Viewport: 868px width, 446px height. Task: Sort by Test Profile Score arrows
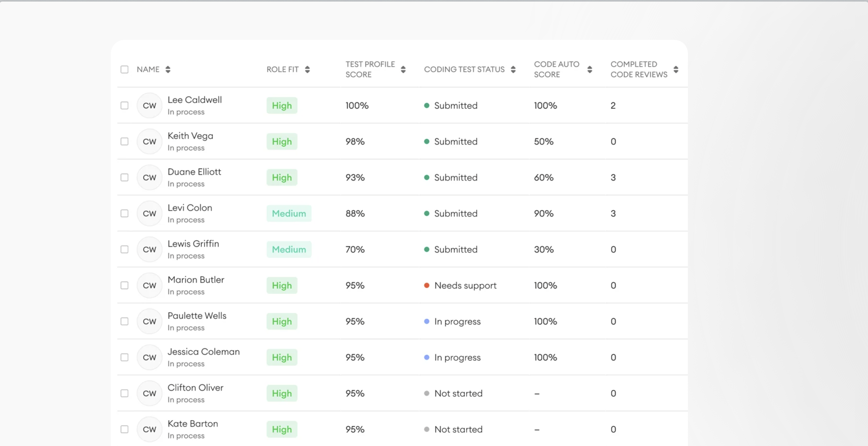click(403, 69)
